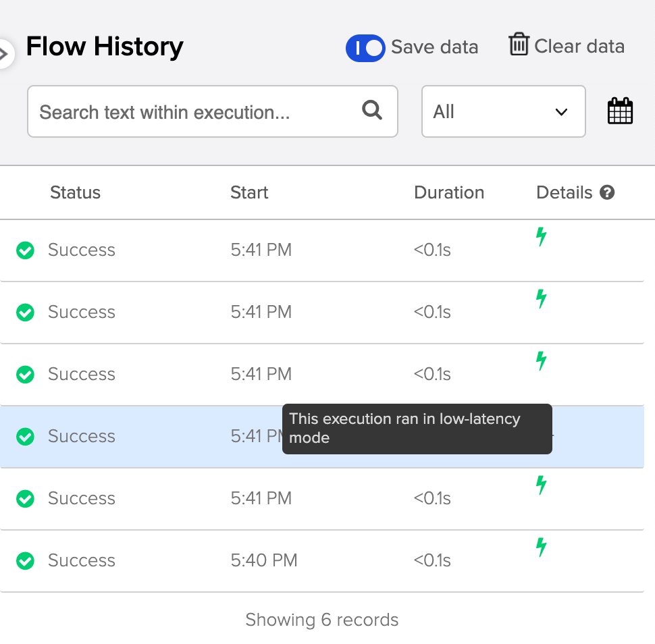This screenshot has height=644, width=655.
Task: Click the Status column header
Action: pos(75,193)
